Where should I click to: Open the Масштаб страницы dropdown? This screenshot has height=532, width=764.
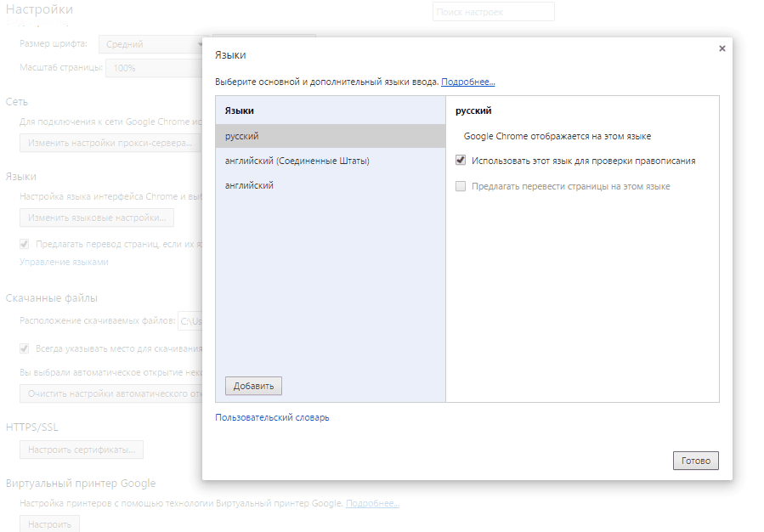tap(154, 68)
